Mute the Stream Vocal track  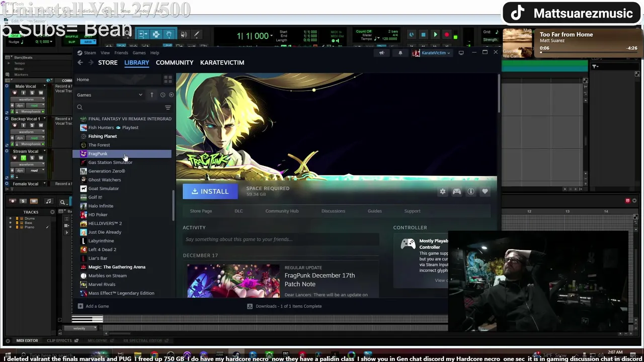click(41, 158)
